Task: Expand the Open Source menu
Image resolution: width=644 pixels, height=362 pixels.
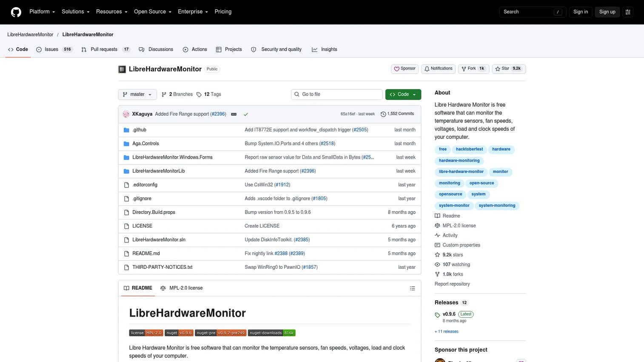Action: click(153, 12)
